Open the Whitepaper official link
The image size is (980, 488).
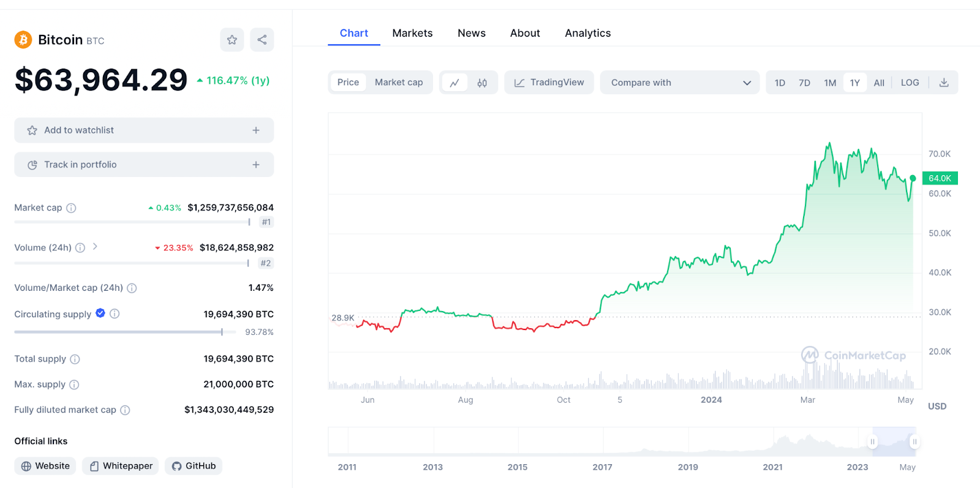pyautogui.click(x=121, y=466)
